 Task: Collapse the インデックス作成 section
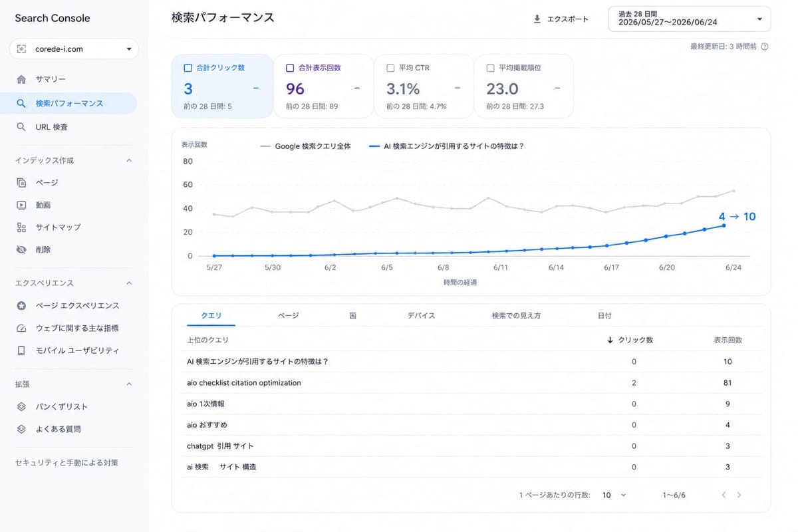(x=129, y=160)
